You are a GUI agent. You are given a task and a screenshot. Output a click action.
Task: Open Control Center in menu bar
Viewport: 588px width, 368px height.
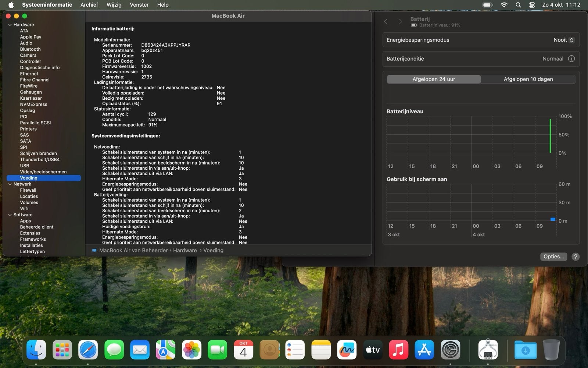pos(532,5)
